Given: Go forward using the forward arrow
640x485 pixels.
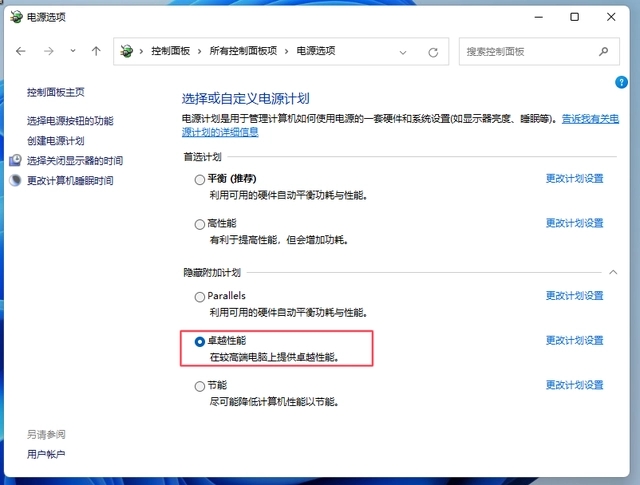Looking at the screenshot, I should 49,51.
